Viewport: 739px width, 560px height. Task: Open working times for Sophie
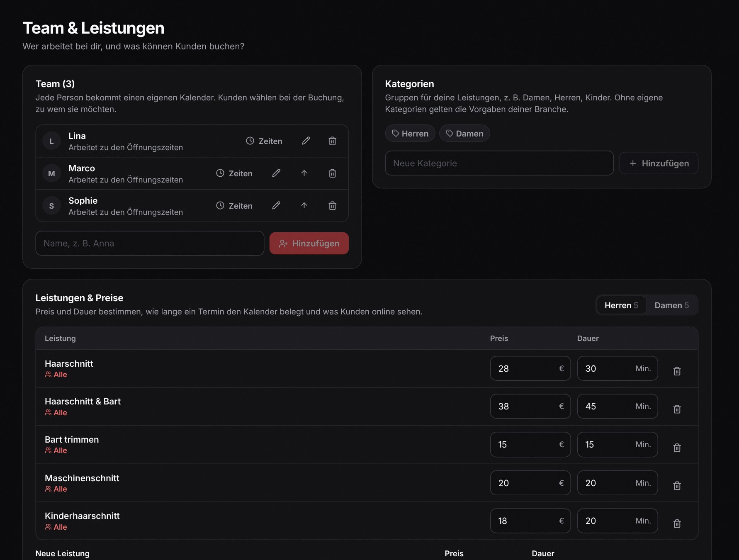tap(234, 206)
